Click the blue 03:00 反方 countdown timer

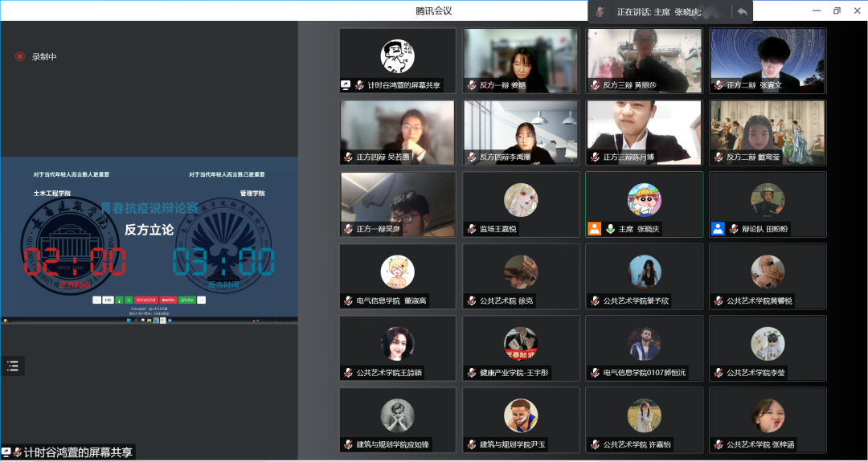coord(223,262)
